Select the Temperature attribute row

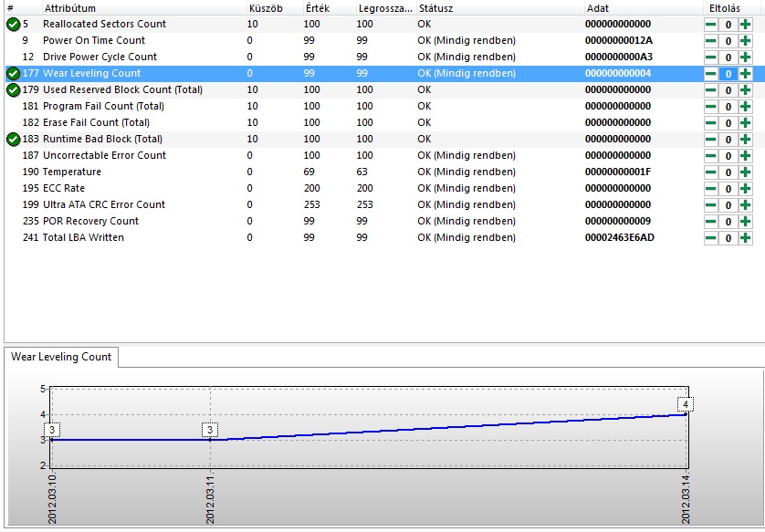pyautogui.click(x=384, y=172)
